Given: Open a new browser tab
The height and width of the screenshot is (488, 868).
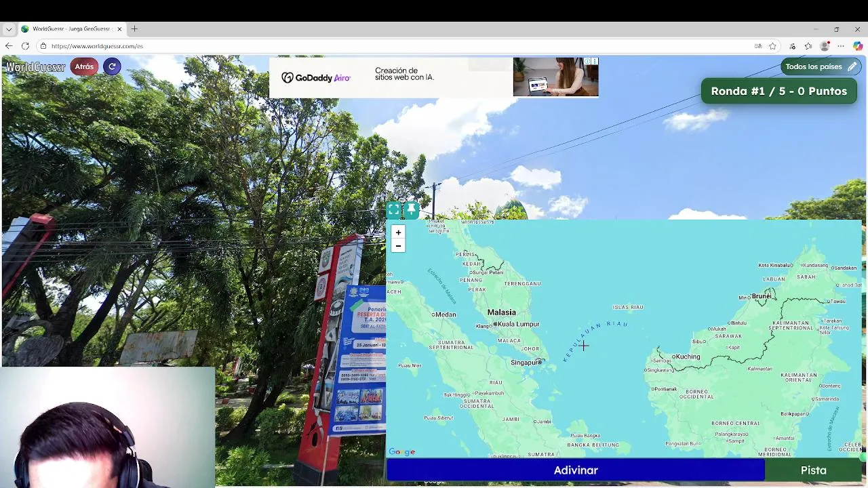Looking at the screenshot, I should 134,29.
